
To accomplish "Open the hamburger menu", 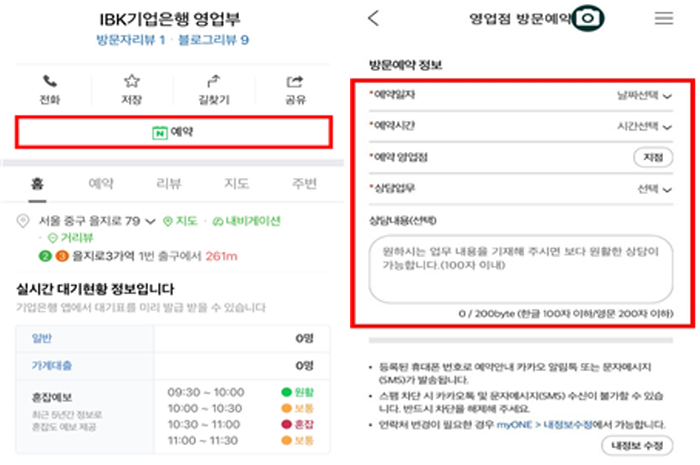I will point(664,18).
